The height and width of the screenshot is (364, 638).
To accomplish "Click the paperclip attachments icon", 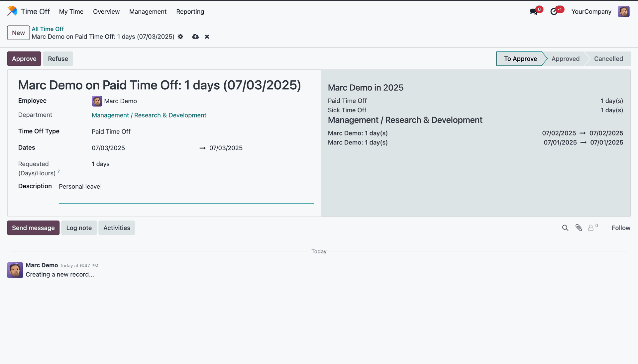I will pyautogui.click(x=579, y=228).
